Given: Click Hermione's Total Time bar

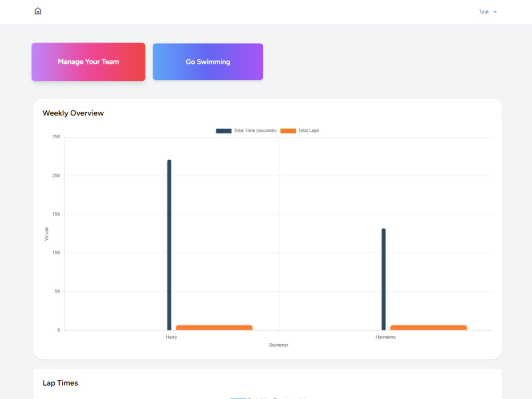Looking at the screenshot, I should click(384, 279).
